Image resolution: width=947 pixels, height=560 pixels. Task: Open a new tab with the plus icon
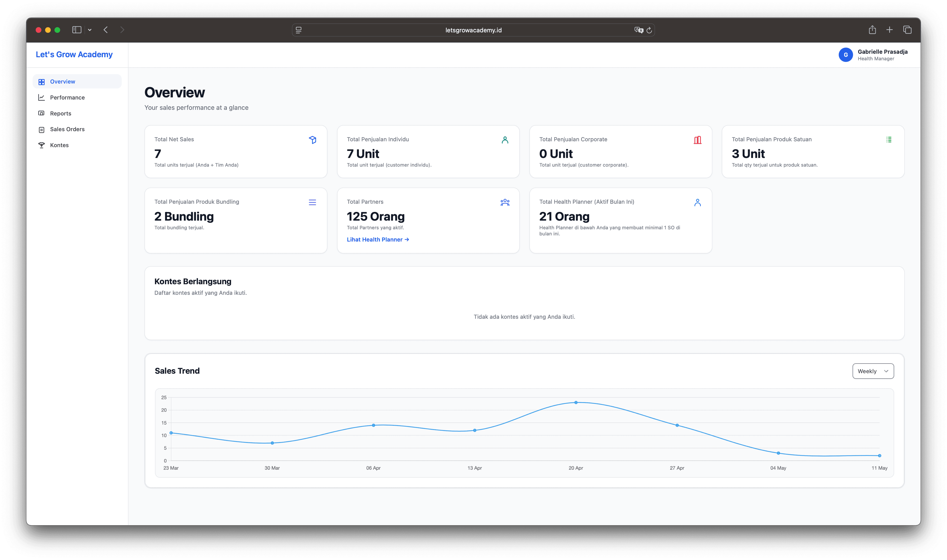pos(890,30)
